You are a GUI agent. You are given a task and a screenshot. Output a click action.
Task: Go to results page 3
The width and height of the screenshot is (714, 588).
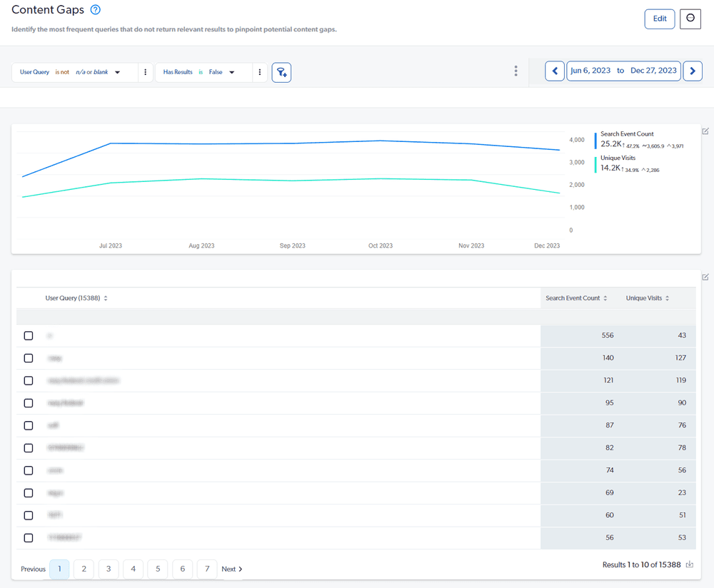pos(109,569)
